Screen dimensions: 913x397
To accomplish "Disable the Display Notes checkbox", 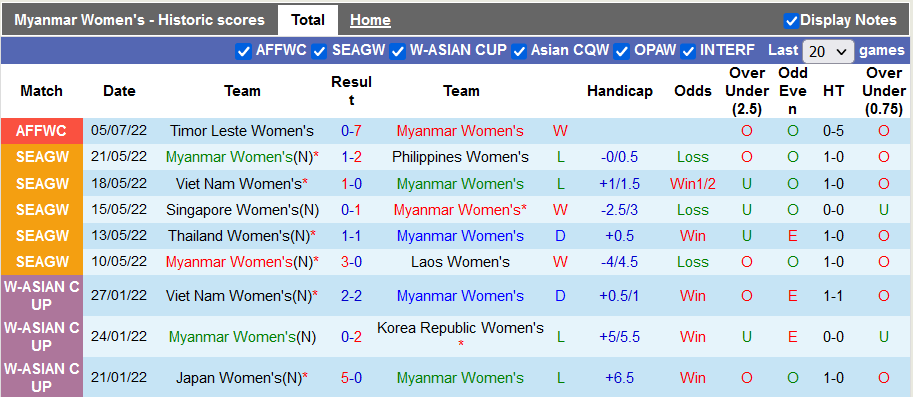I will 791,21.
